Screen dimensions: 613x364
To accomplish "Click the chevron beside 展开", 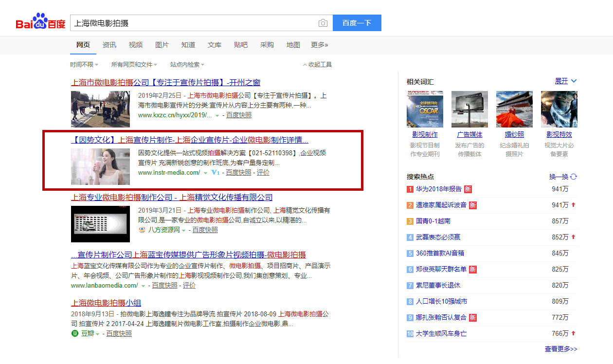I will (574, 81).
